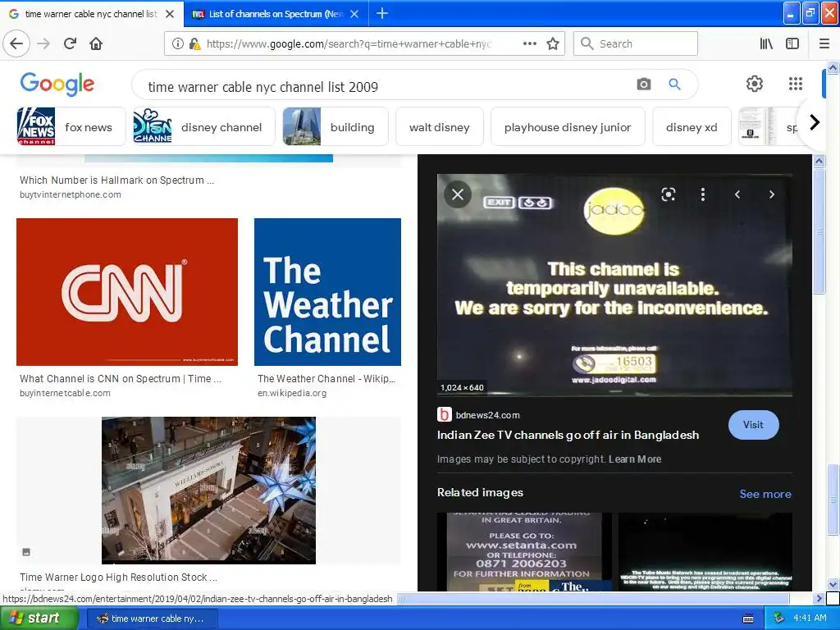840x630 pixels.
Task: Close the image preview panel
Action: pyautogui.click(x=458, y=194)
